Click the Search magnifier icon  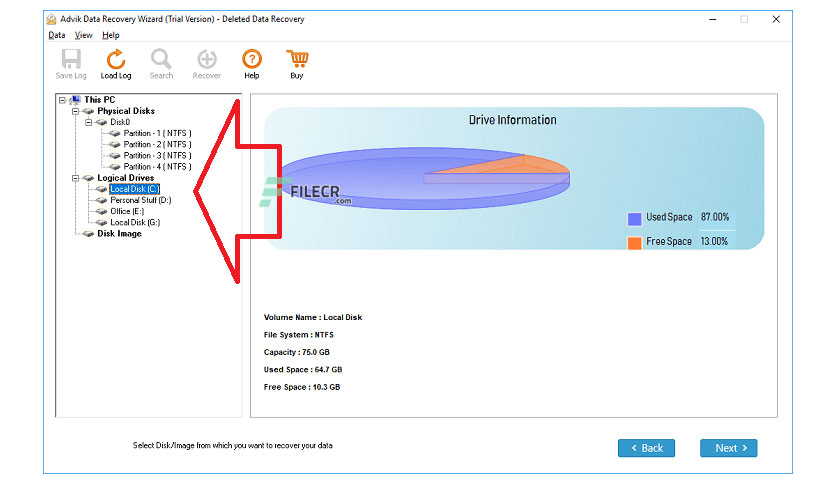pyautogui.click(x=161, y=59)
